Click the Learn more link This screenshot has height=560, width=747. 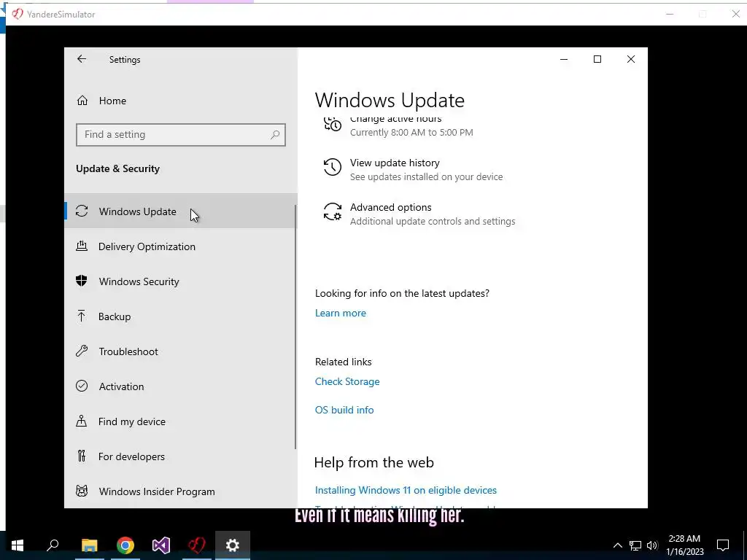340,313
